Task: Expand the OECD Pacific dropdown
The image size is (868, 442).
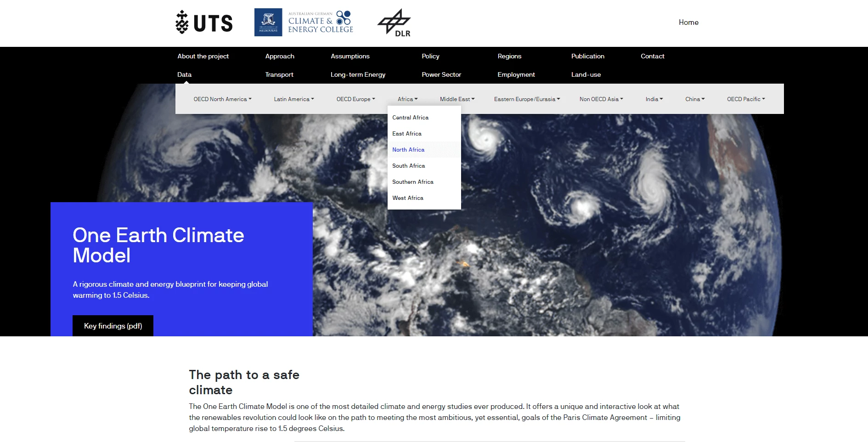Action: point(745,99)
